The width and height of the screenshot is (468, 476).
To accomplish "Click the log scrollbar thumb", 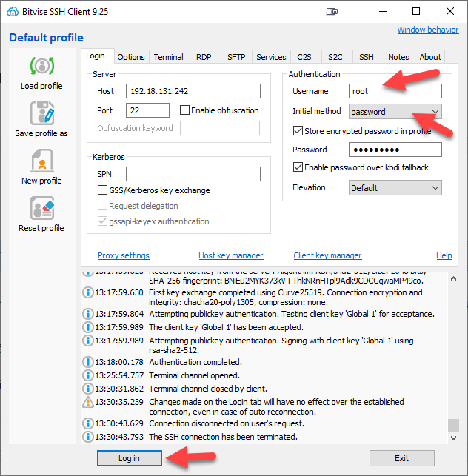I will coord(453,426).
